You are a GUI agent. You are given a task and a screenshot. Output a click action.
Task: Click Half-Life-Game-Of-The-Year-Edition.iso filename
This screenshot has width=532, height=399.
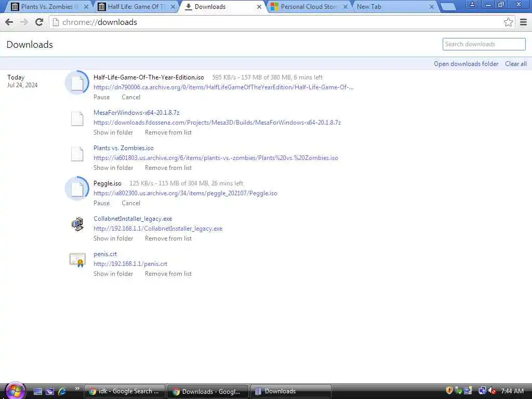(x=149, y=77)
